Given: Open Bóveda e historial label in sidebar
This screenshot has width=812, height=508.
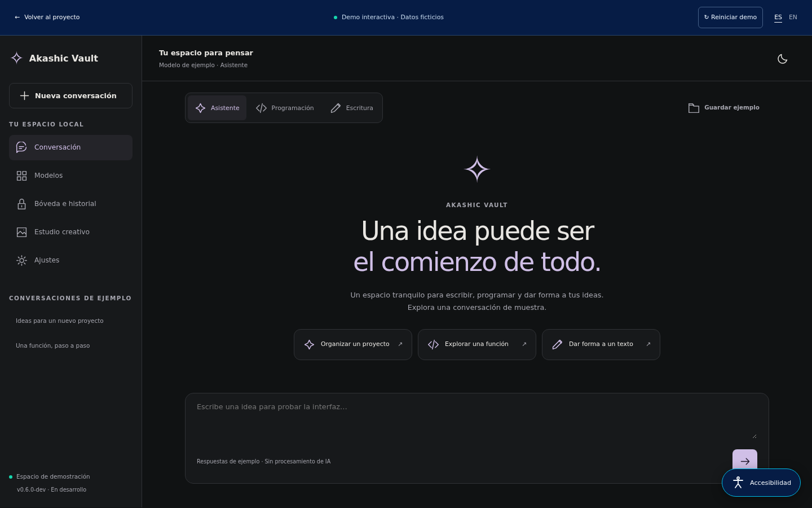Looking at the screenshot, I should [65, 204].
